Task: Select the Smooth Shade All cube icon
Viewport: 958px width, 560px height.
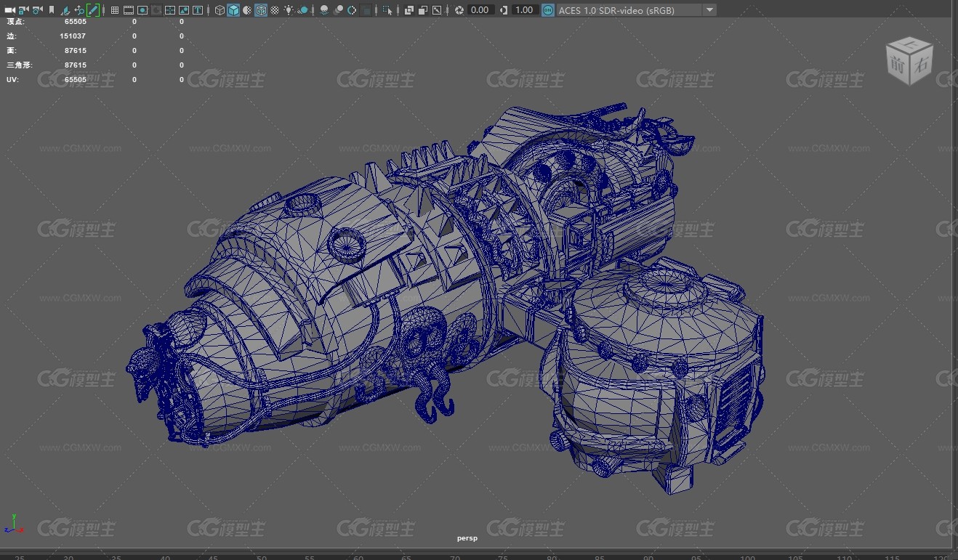Action: (x=233, y=10)
